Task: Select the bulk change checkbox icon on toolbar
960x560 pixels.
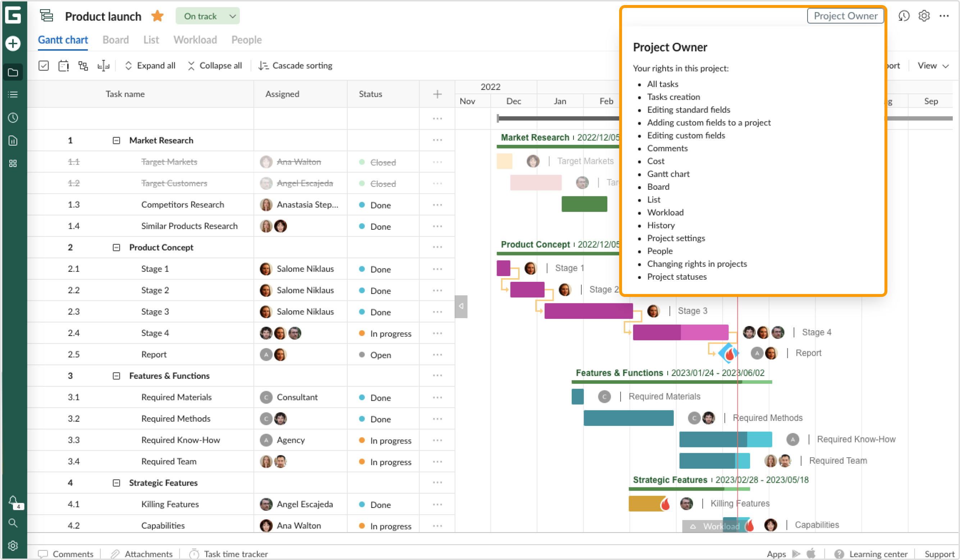Action: pyautogui.click(x=44, y=65)
